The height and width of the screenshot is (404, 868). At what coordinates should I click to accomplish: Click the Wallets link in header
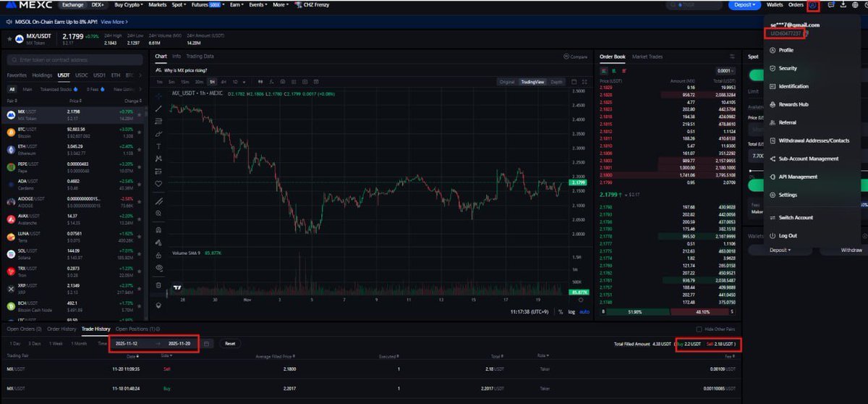775,4
